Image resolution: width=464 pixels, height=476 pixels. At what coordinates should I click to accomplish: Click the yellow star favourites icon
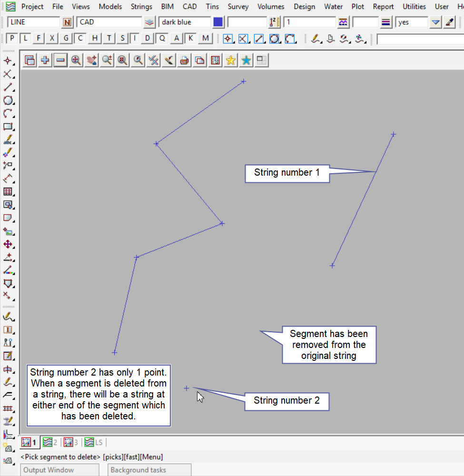(x=231, y=60)
